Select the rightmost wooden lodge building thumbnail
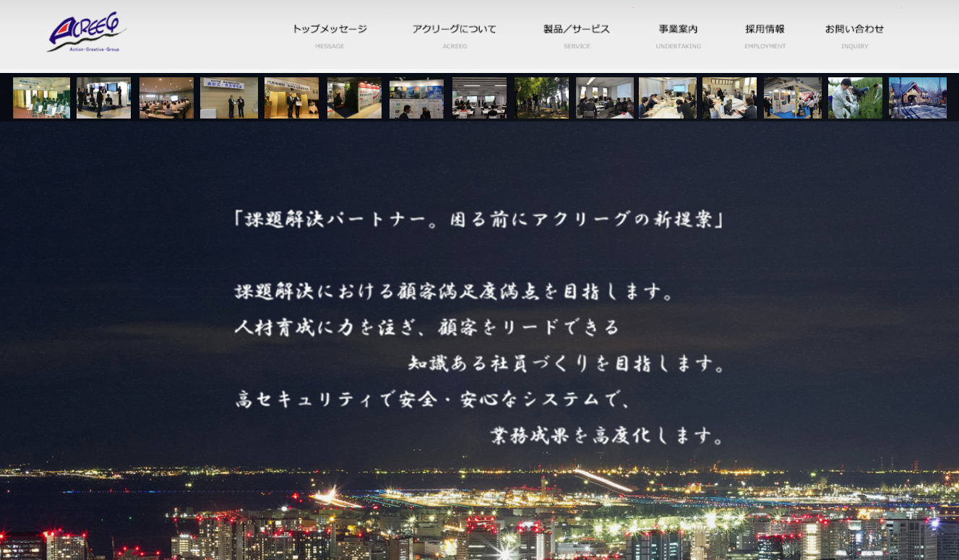The height and width of the screenshot is (560, 959). [x=918, y=97]
